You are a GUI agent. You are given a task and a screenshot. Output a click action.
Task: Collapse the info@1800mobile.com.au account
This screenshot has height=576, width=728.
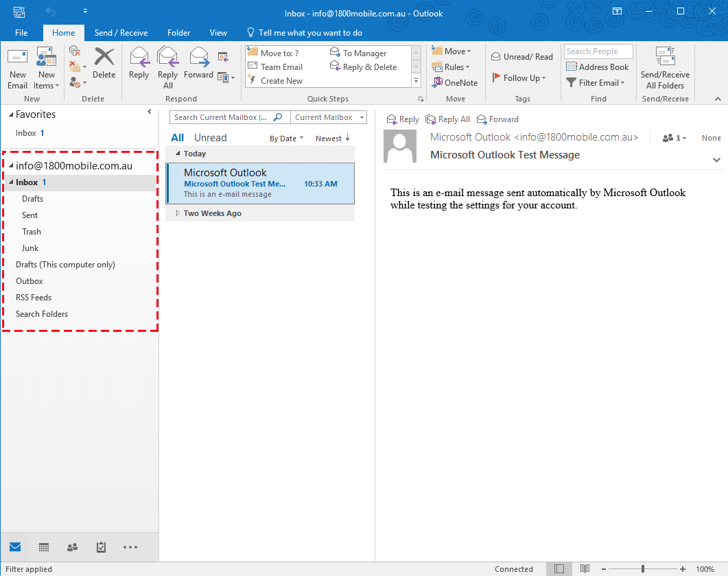[11, 165]
